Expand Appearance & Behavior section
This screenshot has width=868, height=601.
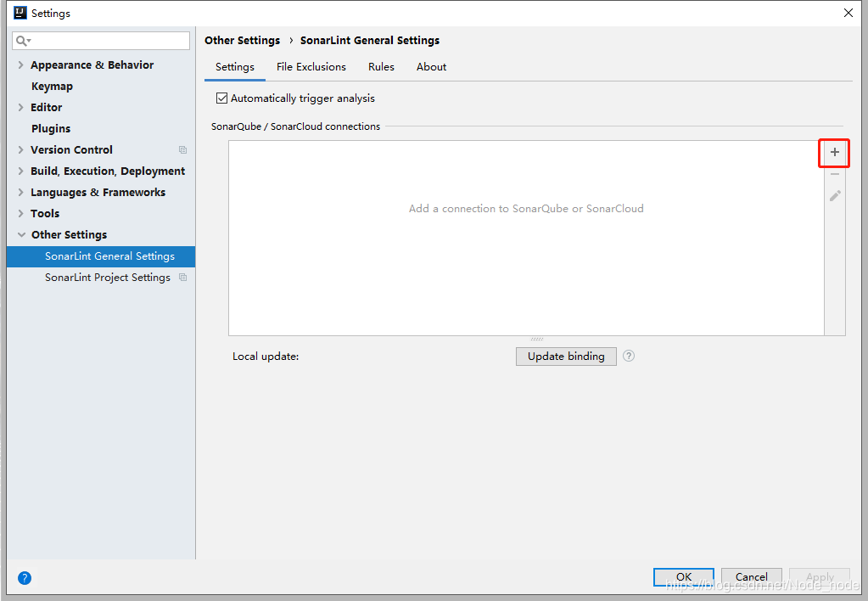coord(20,65)
